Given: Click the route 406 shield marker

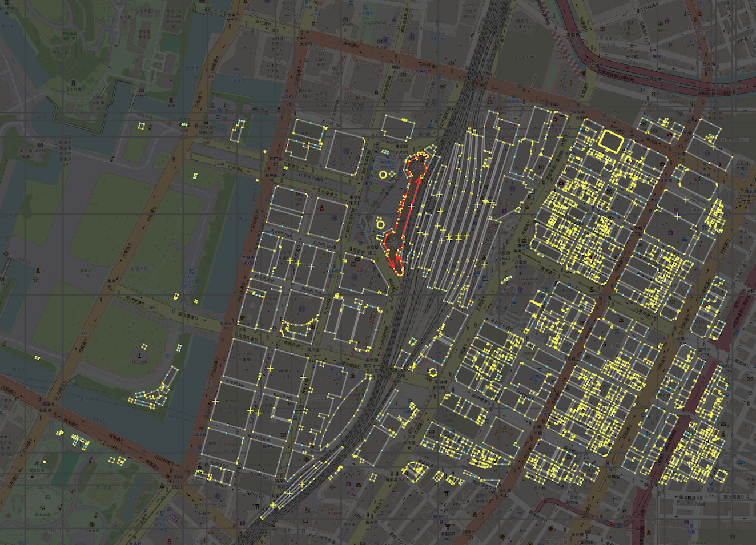Looking at the screenshot, I should [x=152, y=308].
